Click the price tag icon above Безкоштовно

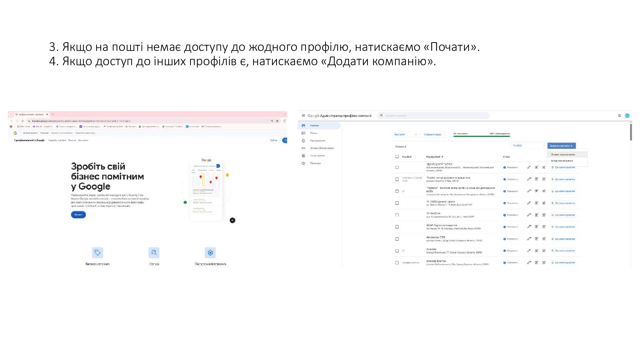click(97, 253)
